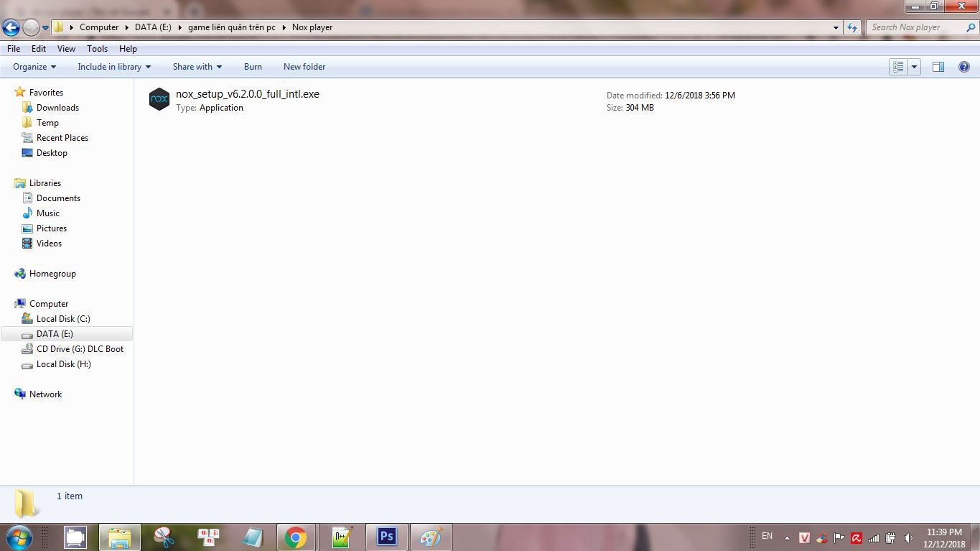Open the Include in library dropdown
The height and width of the screenshot is (551, 980).
tap(114, 67)
